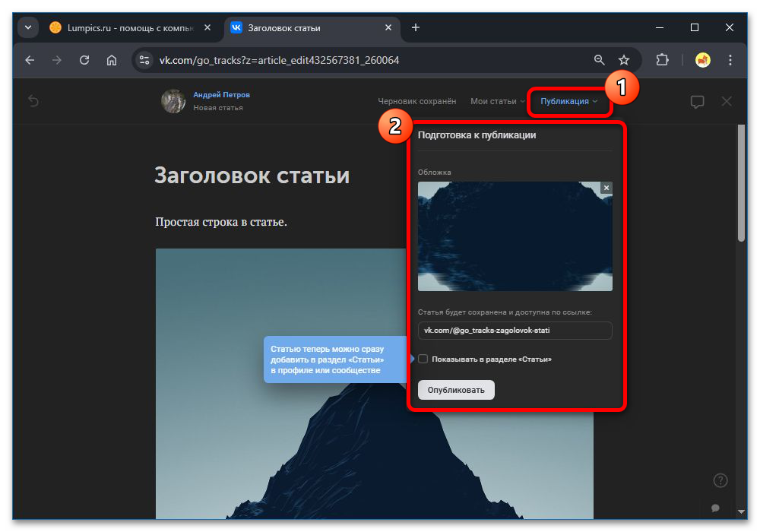Remove the cover image with its X icon
760x532 pixels.
(x=606, y=187)
